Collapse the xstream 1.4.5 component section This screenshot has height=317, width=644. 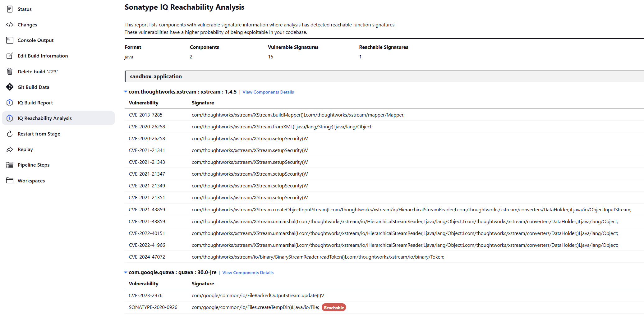(x=126, y=92)
